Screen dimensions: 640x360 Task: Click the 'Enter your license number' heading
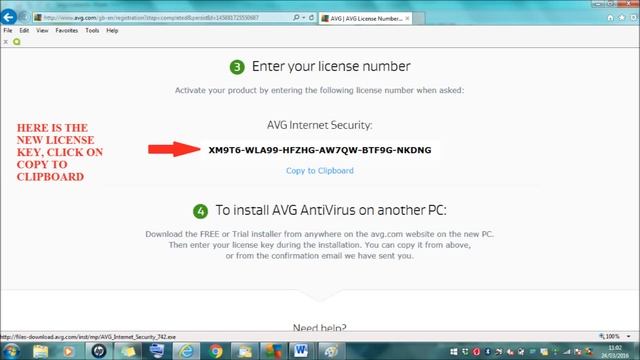click(x=331, y=67)
